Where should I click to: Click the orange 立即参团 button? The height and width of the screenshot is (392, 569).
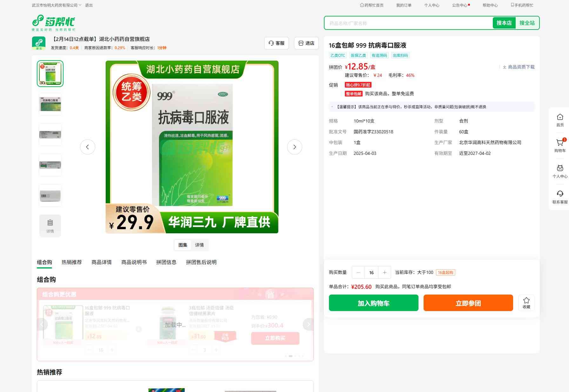[x=468, y=303]
